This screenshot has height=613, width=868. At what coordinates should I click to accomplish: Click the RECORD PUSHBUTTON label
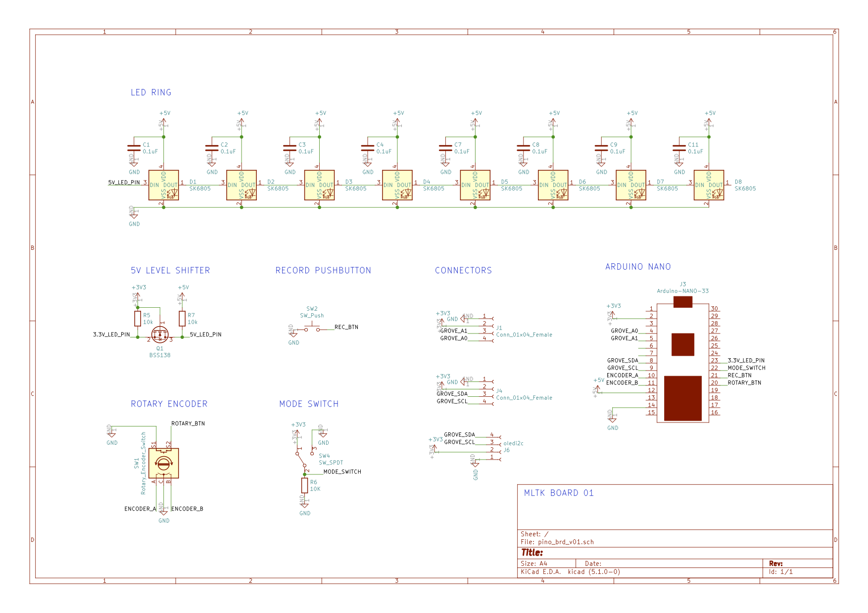(323, 271)
